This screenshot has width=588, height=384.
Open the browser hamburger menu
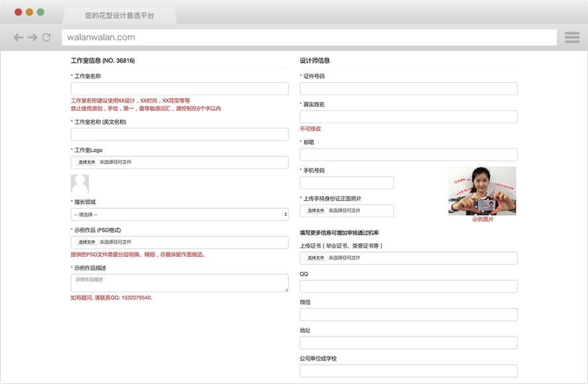point(571,38)
